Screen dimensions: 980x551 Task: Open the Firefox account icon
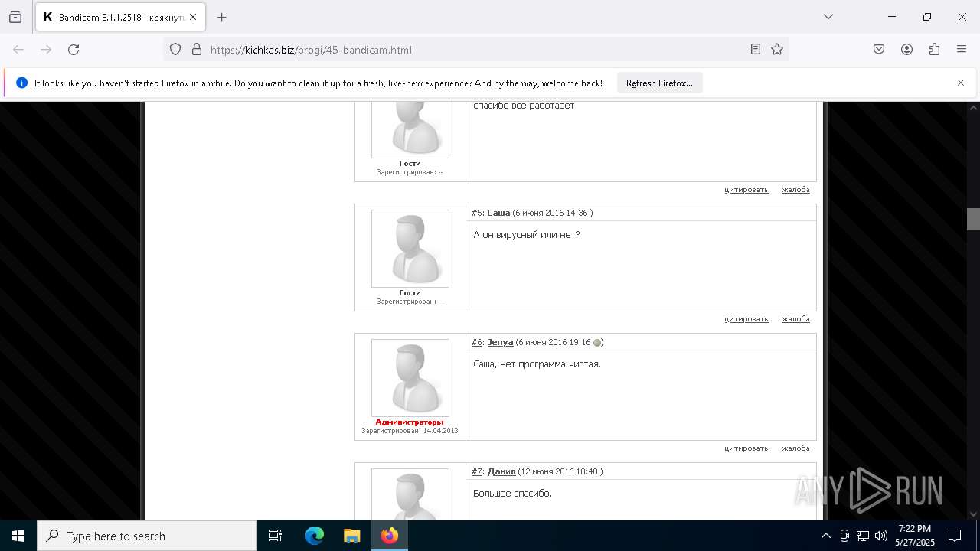point(906,50)
